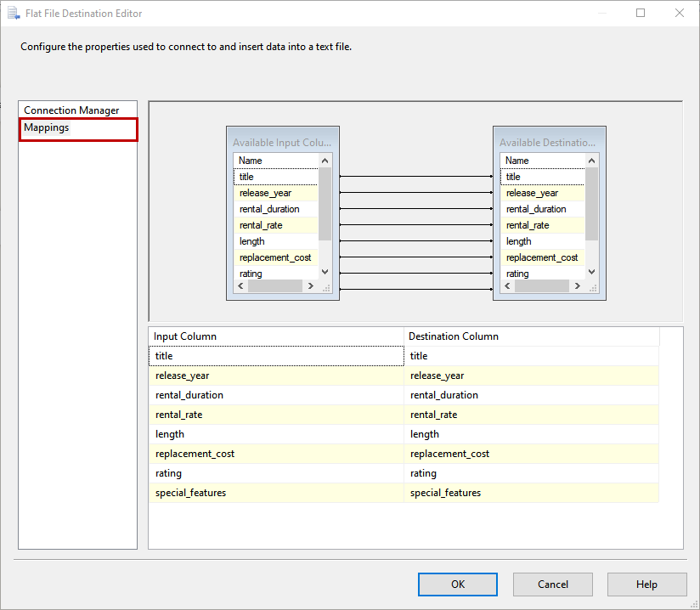
Task: Cancel the destination editor dialog
Action: 553,585
